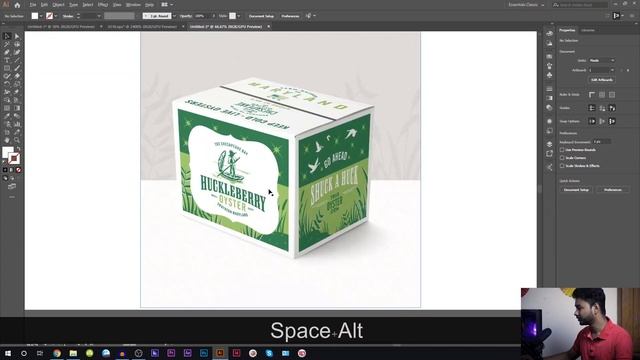
Task: Set fill to None in toolbar
Action: pyautogui.click(x=18, y=170)
